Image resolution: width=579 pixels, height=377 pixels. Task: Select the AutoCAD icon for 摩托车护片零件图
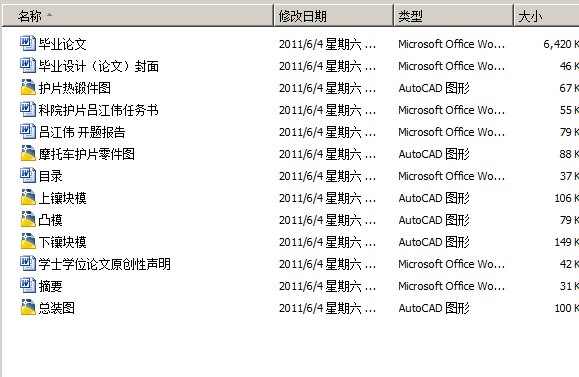(28, 154)
